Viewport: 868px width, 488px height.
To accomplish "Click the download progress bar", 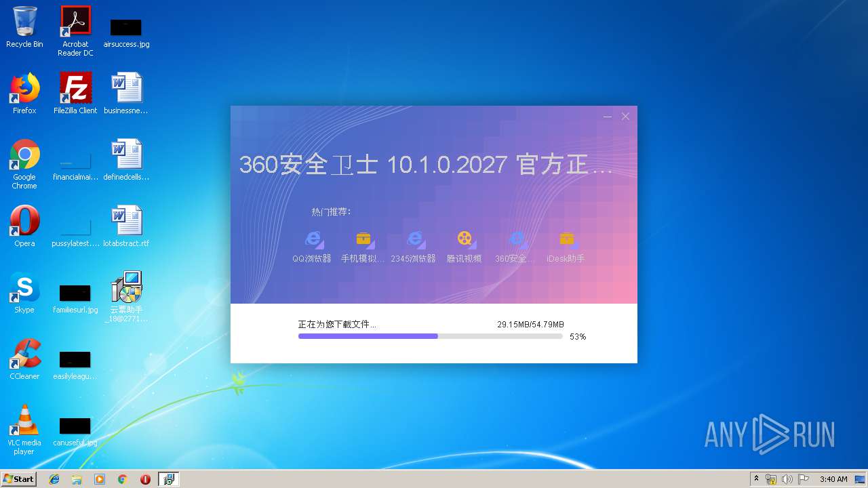I will pyautogui.click(x=430, y=336).
